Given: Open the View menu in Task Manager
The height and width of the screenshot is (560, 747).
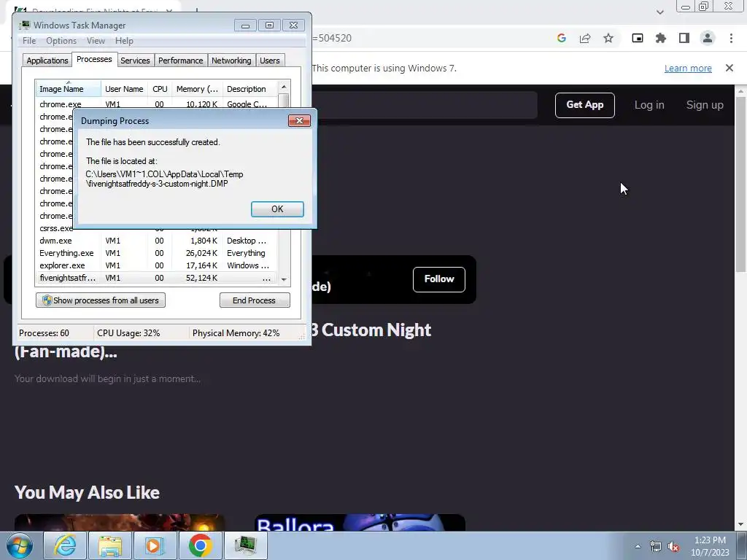Looking at the screenshot, I should (96, 41).
